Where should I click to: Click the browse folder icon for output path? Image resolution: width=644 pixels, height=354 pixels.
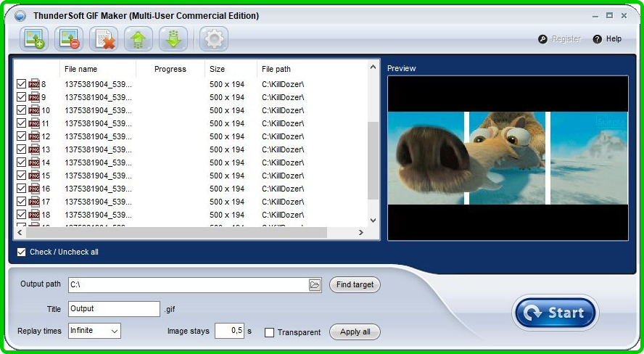tap(315, 284)
